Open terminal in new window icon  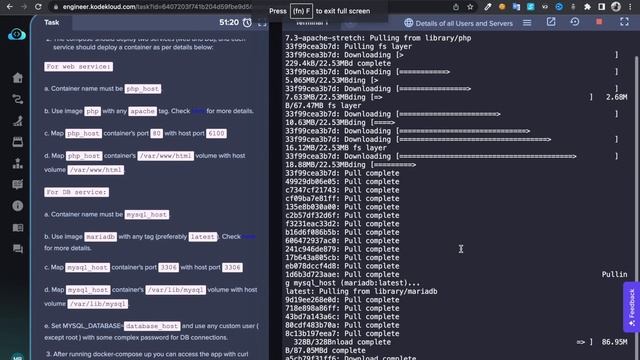(x=551, y=22)
